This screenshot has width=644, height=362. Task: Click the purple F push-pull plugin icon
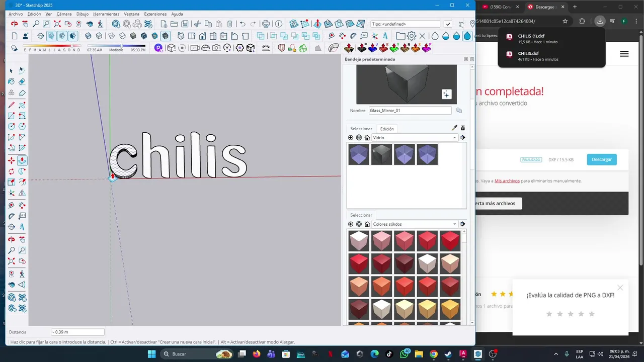[x=427, y=48]
